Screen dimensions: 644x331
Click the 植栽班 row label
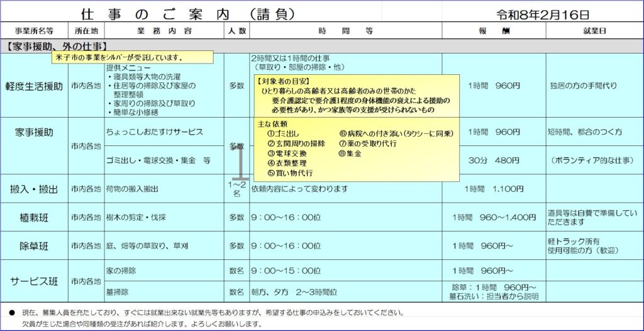click(34, 217)
